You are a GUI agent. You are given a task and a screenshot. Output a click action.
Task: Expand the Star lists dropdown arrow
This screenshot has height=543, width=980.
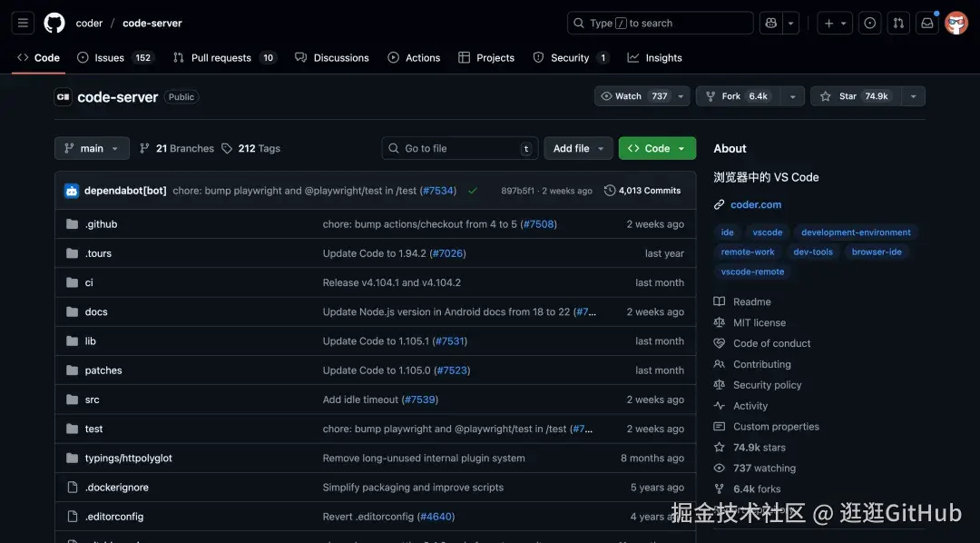tap(914, 96)
